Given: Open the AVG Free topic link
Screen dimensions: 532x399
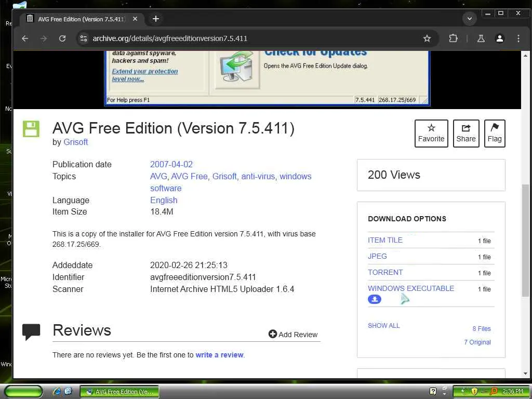Looking at the screenshot, I should pos(190,177).
